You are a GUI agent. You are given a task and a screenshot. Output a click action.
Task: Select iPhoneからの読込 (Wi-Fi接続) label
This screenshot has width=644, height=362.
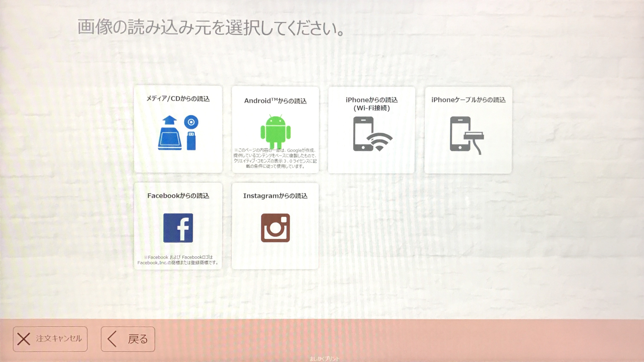[x=372, y=104]
